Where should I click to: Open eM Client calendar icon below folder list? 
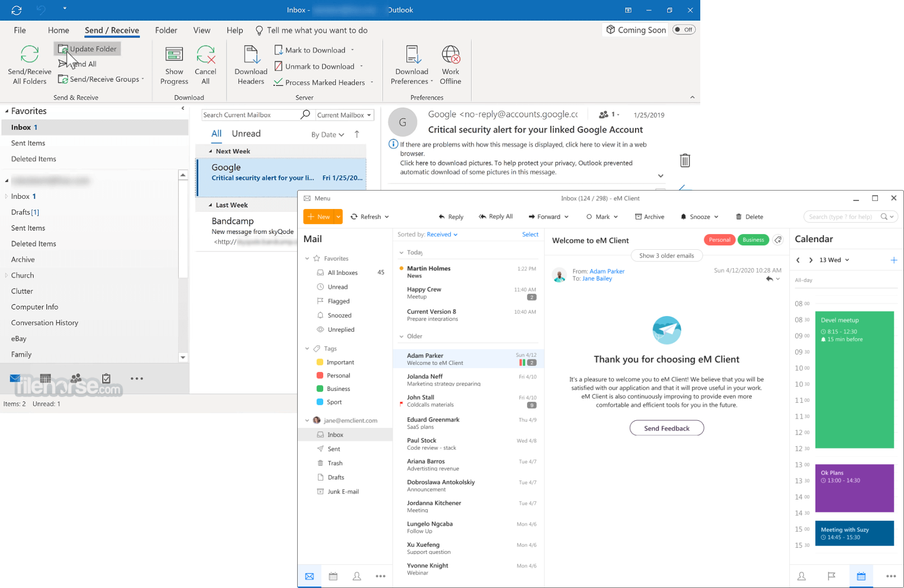coord(333,576)
